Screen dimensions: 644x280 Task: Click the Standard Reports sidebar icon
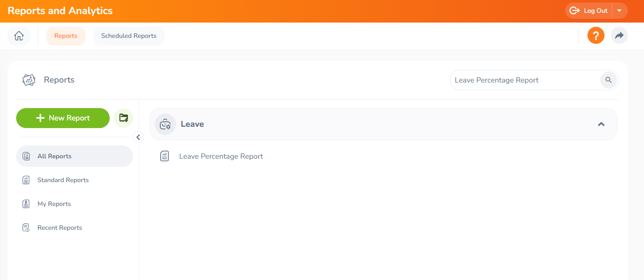[26, 180]
